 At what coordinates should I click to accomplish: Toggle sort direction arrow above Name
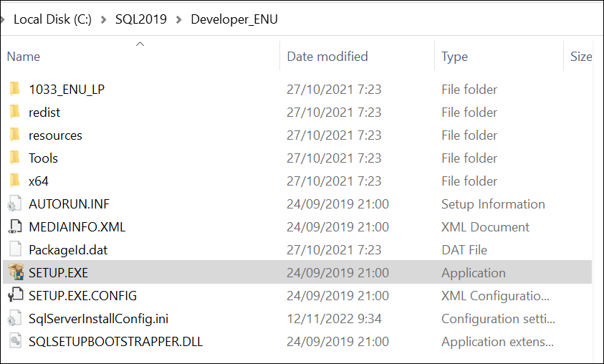pyautogui.click(x=140, y=44)
